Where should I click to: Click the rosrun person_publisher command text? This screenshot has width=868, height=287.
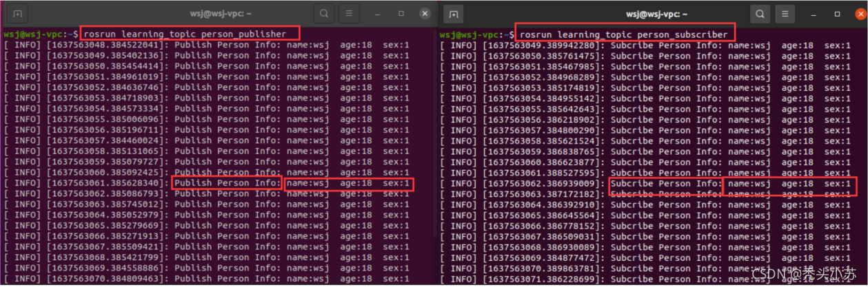click(190, 34)
